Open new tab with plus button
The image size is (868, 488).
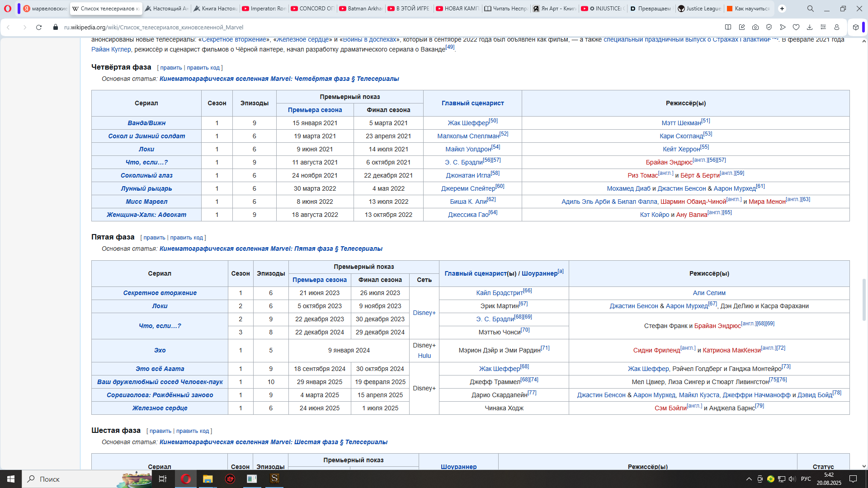coord(782,9)
